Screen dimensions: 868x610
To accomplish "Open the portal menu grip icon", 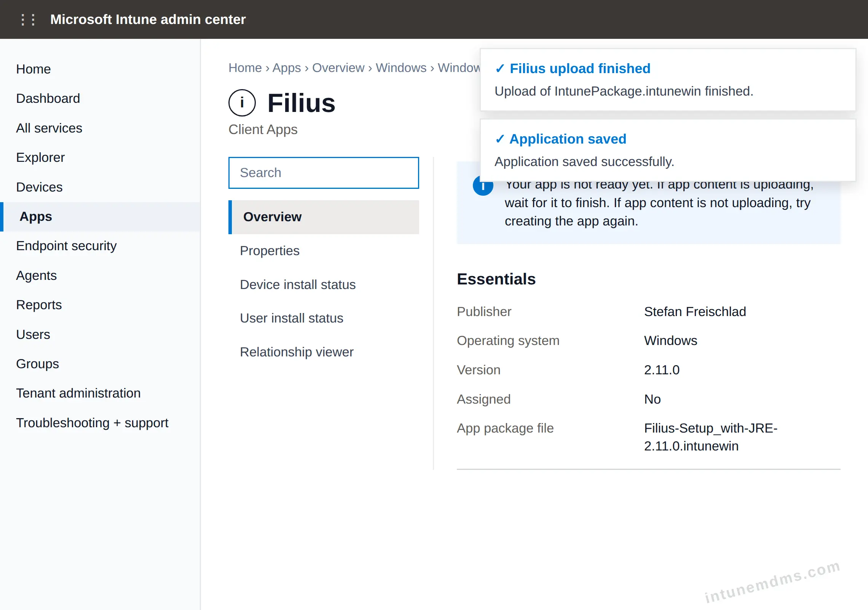I will tap(28, 19).
